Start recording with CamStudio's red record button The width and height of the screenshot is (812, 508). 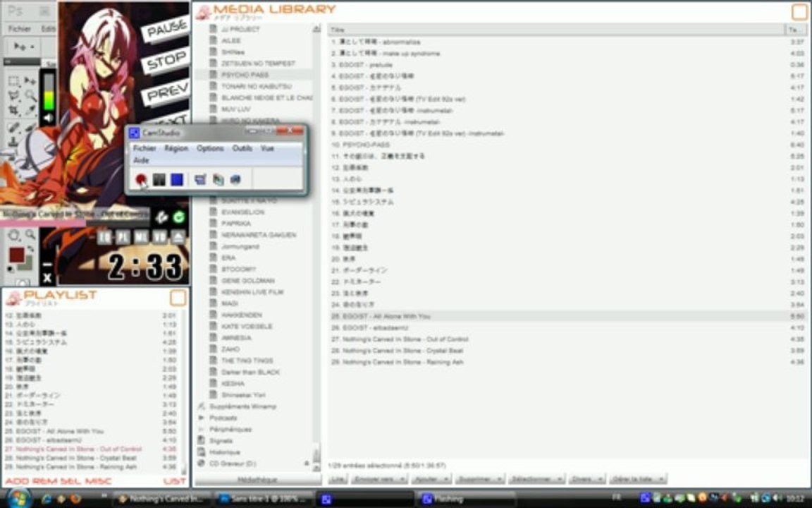(x=141, y=179)
